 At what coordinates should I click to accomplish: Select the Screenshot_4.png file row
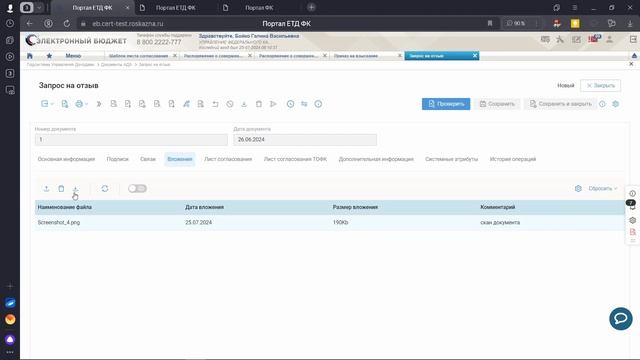coord(330,222)
